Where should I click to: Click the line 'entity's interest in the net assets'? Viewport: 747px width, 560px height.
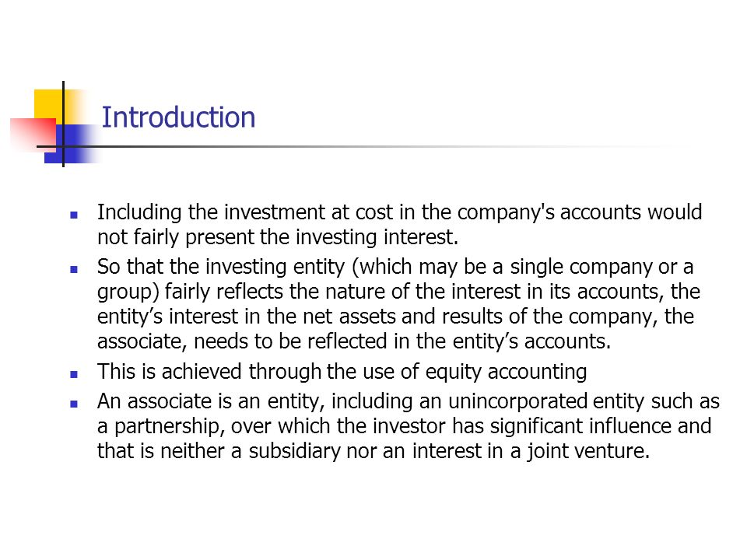tap(395, 317)
